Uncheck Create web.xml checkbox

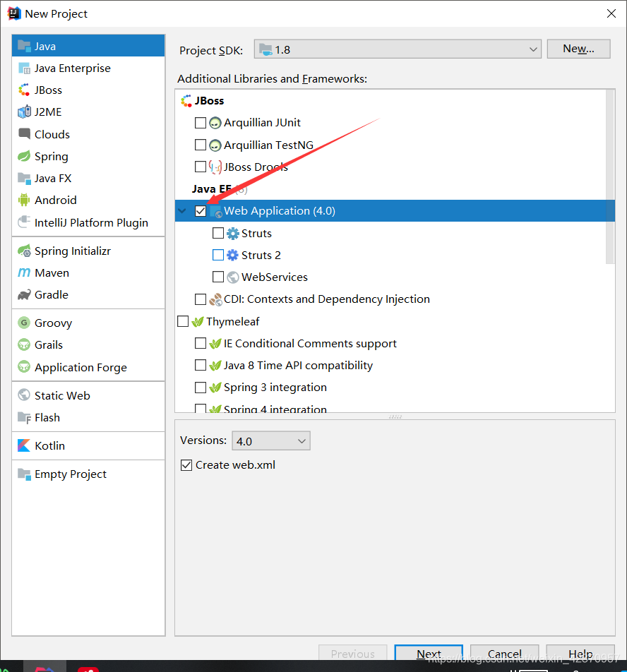click(x=186, y=465)
